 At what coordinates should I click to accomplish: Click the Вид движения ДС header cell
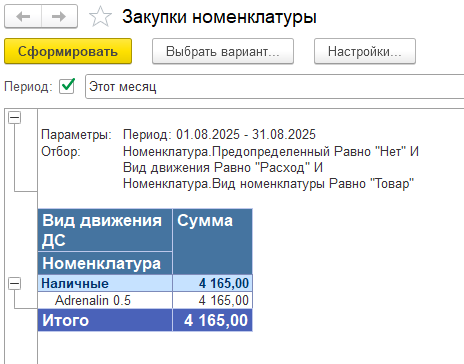pos(105,230)
